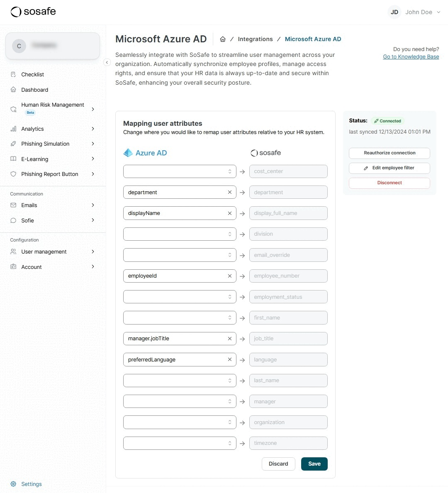Click the home icon in breadcrumb

tap(223, 39)
